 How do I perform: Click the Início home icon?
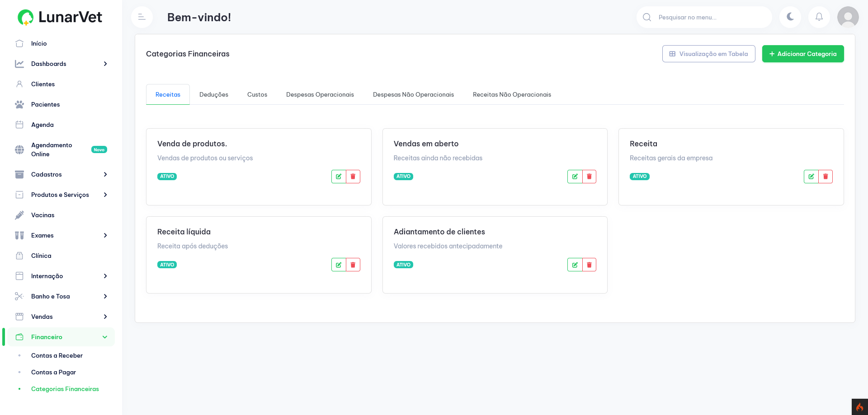(x=19, y=43)
